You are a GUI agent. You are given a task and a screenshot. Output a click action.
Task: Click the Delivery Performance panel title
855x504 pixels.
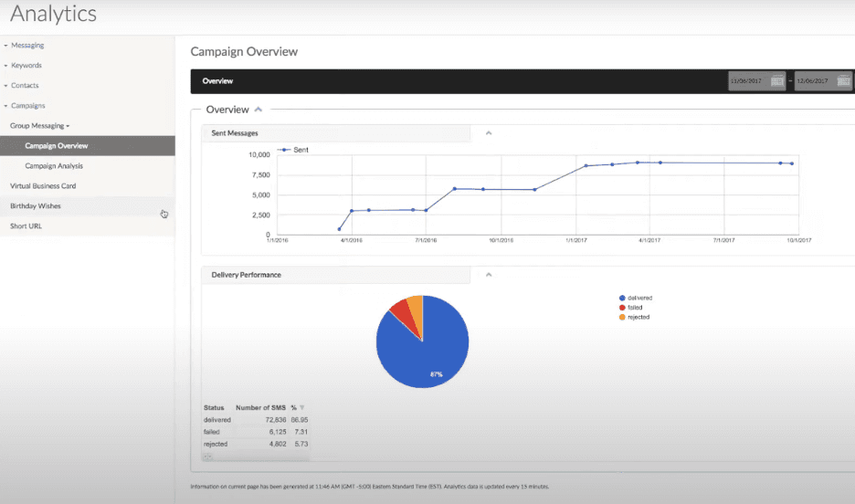(247, 275)
